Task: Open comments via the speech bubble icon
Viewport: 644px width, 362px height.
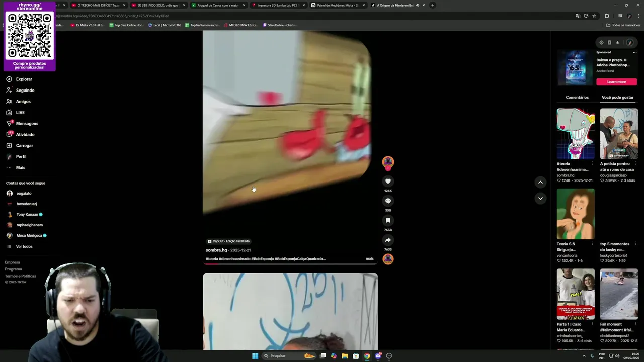Action: [388, 201]
